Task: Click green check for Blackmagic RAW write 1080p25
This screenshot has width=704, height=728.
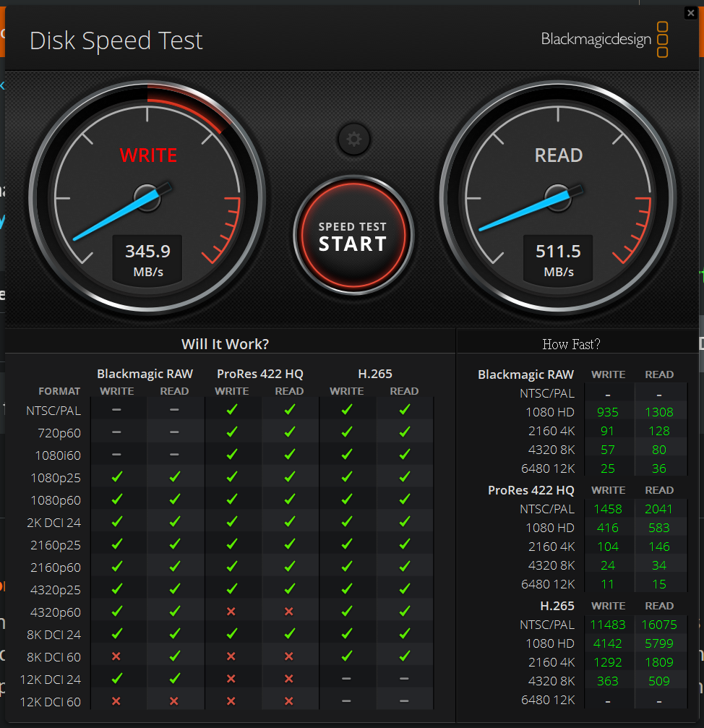Action: click(116, 477)
